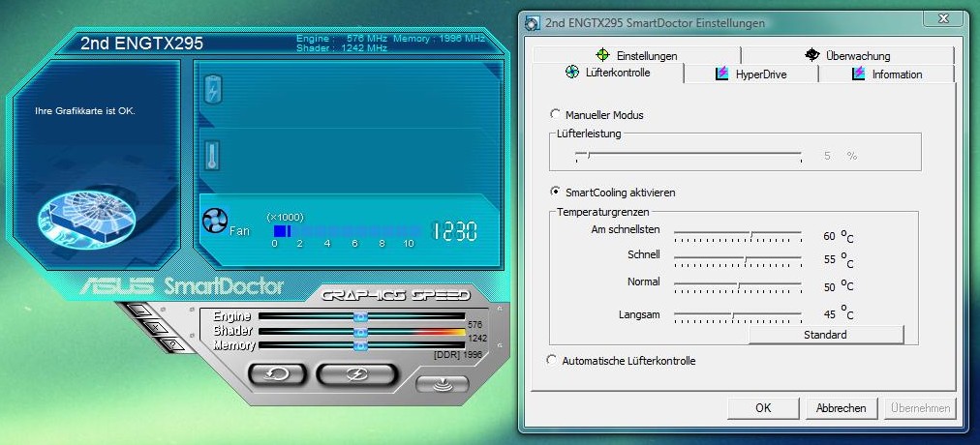Click the 1230 fan RPM readout
The width and height of the screenshot is (980, 445).
[455, 231]
